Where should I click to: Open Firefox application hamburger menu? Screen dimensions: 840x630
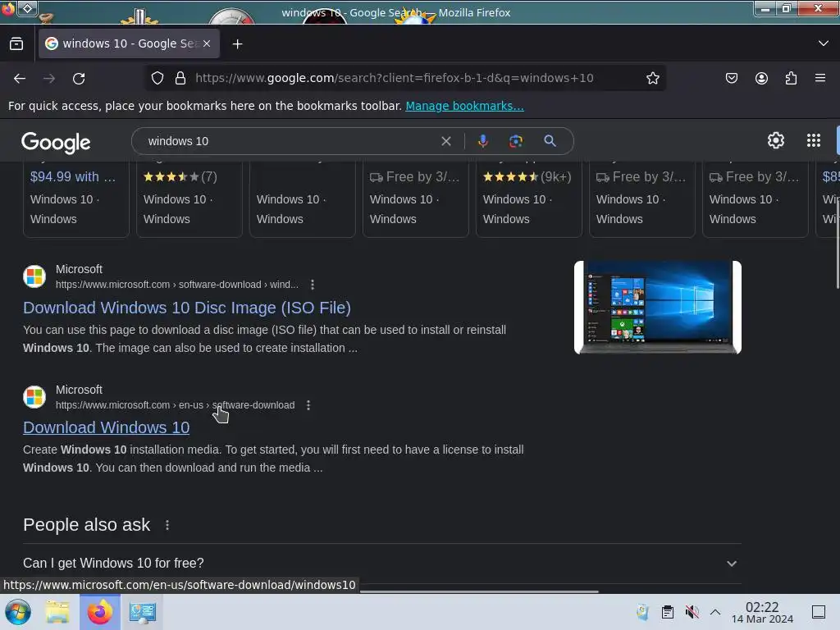click(x=820, y=78)
